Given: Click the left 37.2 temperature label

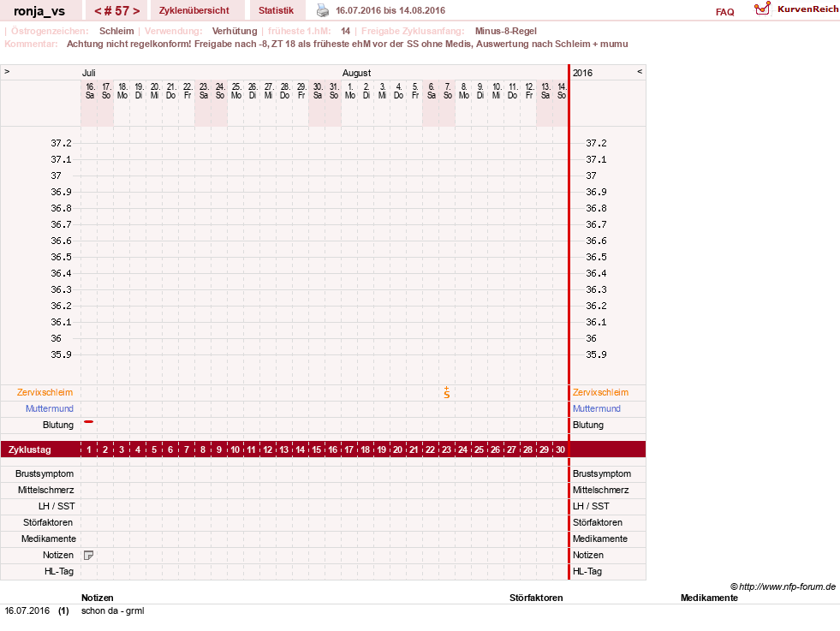Looking at the screenshot, I should [61, 143].
